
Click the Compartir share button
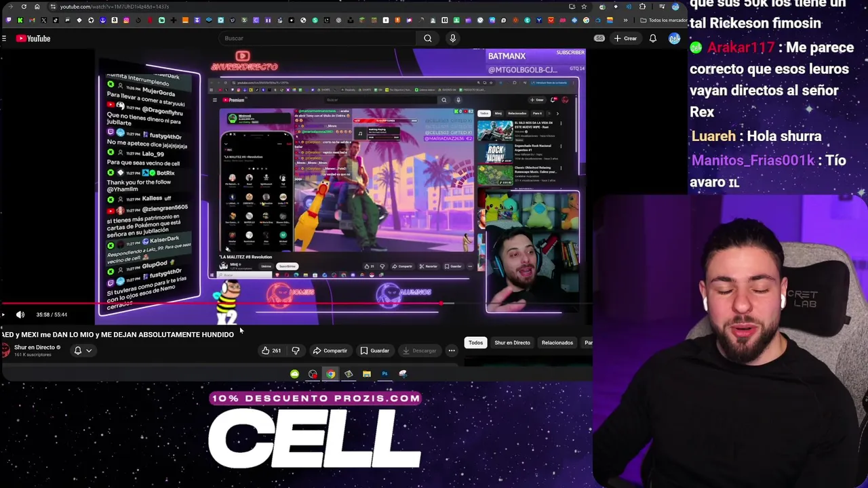point(330,350)
